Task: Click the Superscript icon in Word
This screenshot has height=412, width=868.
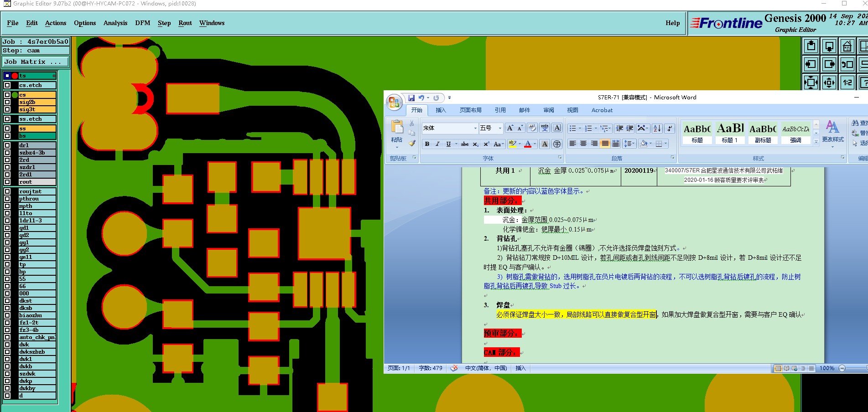Action: (486, 144)
